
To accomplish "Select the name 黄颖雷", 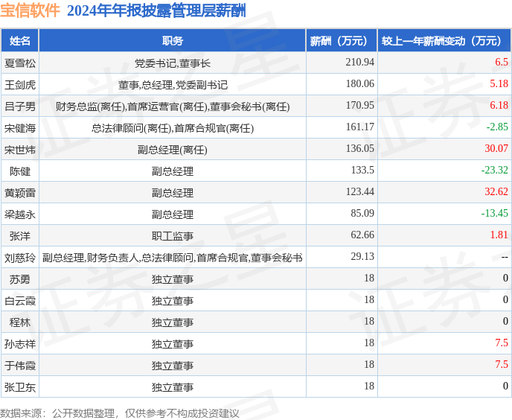I will 20,193.
